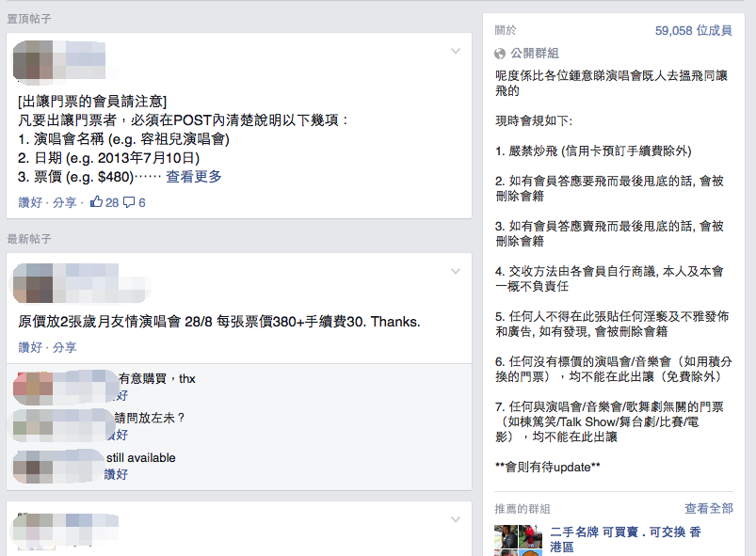
Task: Open avatar of the "still available" commenter
Action: [x=33, y=466]
